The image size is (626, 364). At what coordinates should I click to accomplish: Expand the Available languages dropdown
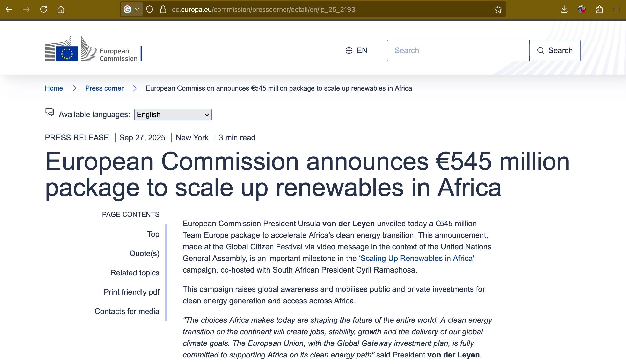(x=173, y=115)
